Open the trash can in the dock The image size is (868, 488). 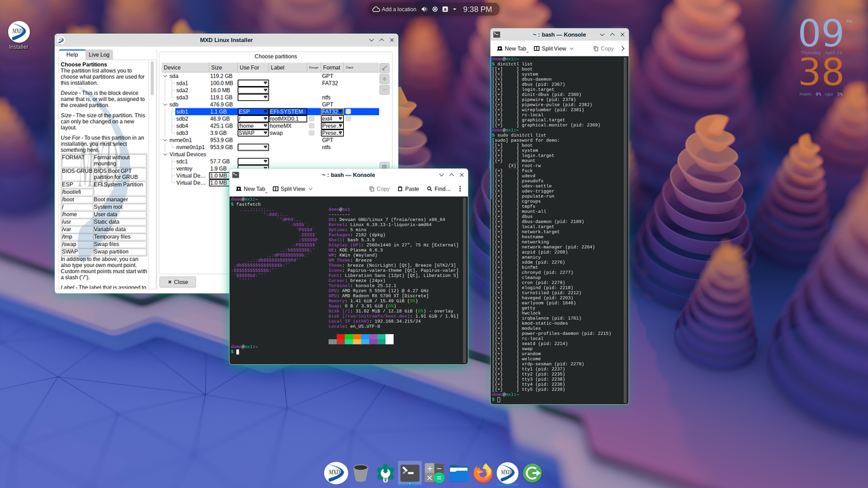pyautogui.click(x=361, y=472)
